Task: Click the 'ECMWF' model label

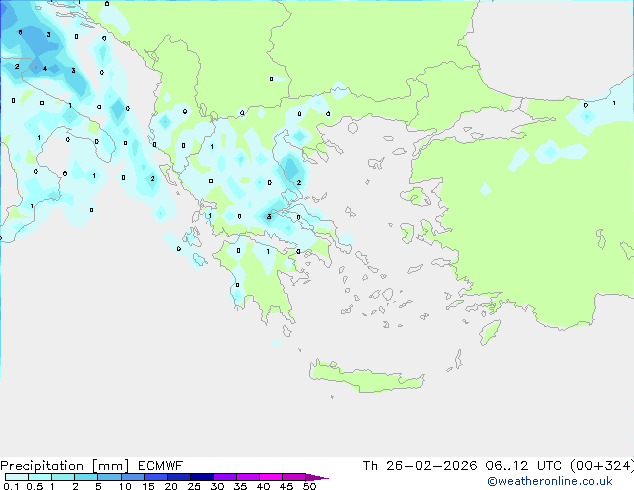Action: pos(161,466)
